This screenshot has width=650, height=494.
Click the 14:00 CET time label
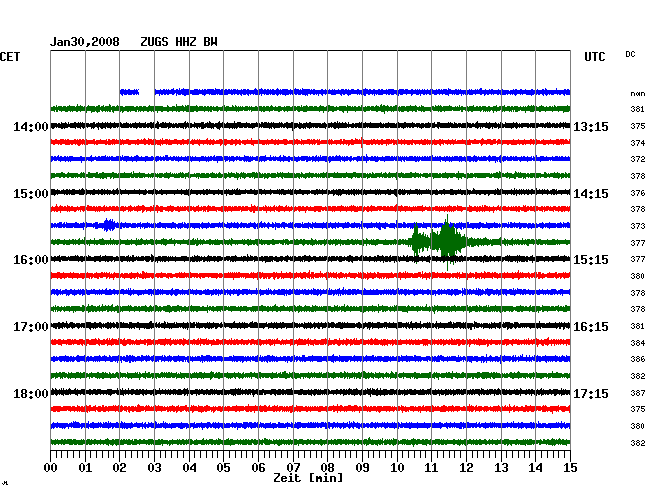pyautogui.click(x=31, y=126)
